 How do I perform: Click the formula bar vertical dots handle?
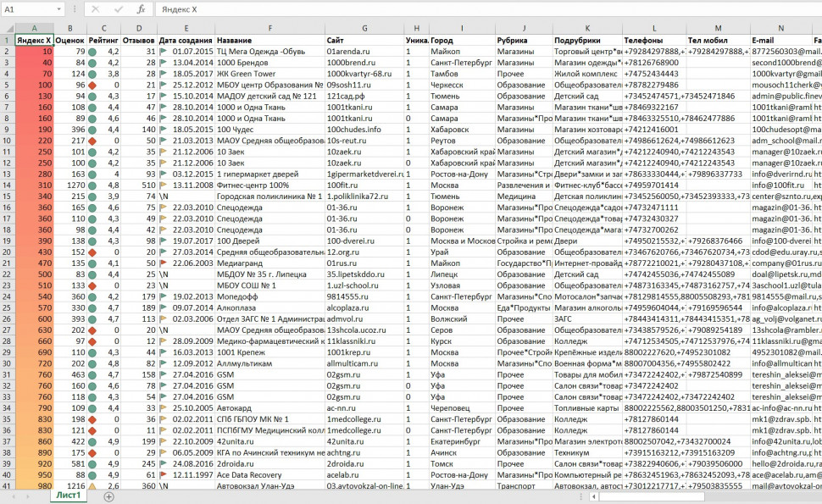(x=75, y=9)
